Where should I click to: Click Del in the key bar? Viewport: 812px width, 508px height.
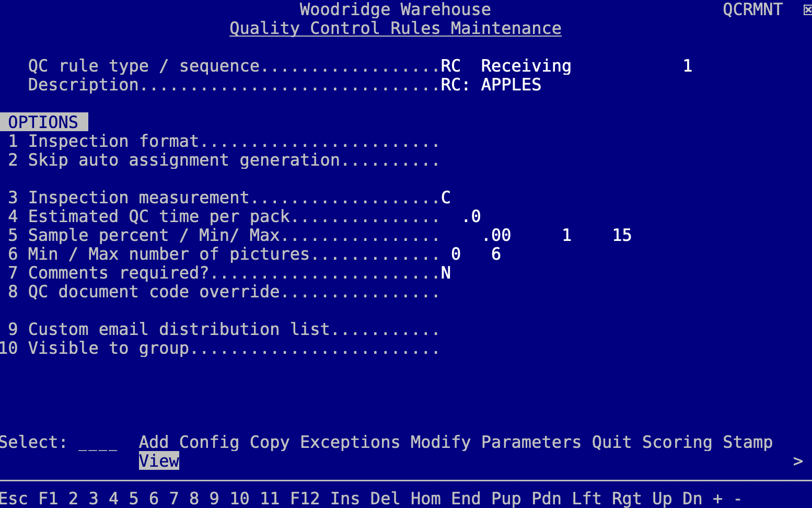tap(385, 499)
